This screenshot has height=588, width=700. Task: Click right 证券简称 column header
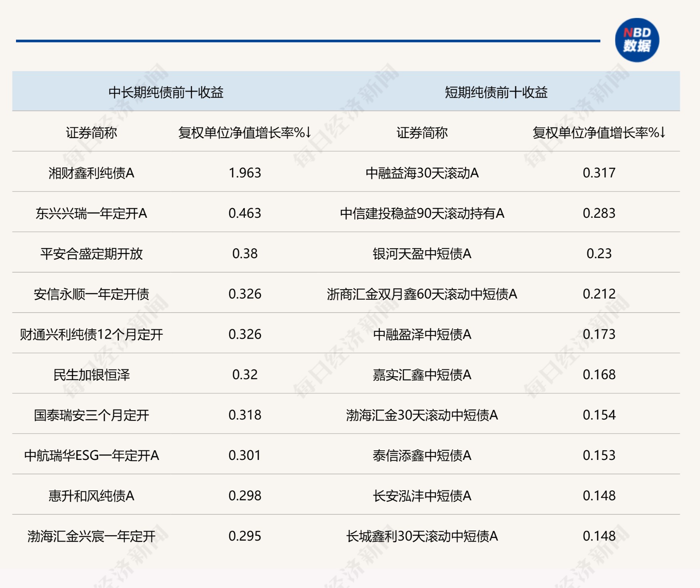422,132
